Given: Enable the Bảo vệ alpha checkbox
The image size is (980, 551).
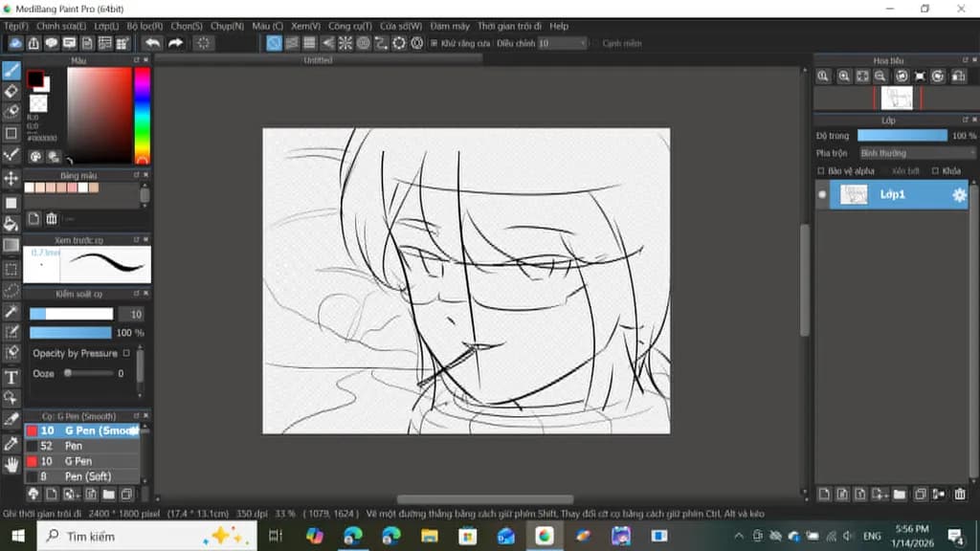Looking at the screenshot, I should tap(821, 170).
